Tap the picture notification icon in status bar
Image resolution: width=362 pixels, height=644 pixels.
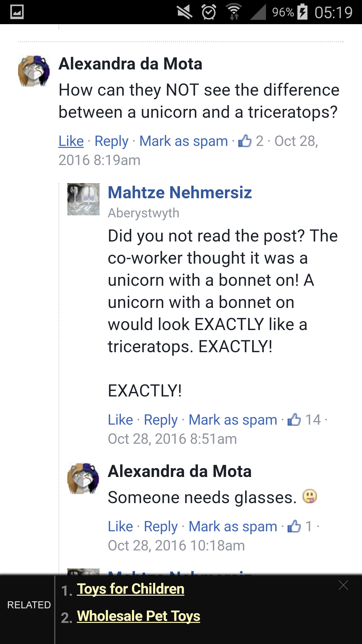pyautogui.click(x=17, y=12)
